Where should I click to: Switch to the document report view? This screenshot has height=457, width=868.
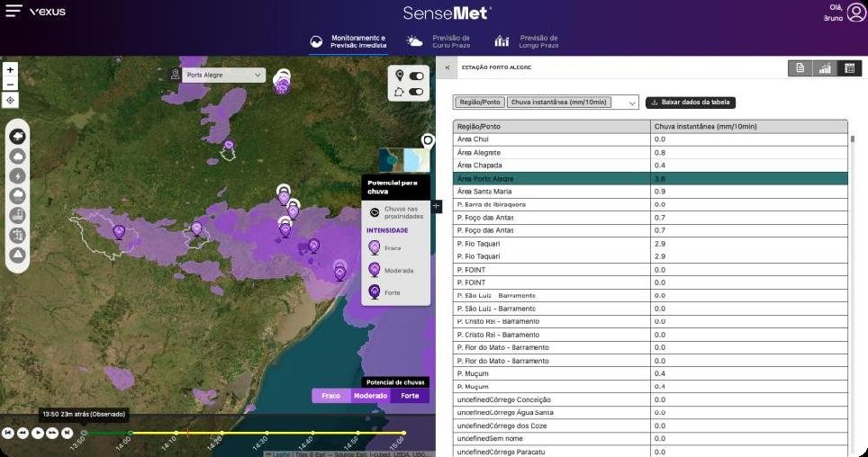800,68
